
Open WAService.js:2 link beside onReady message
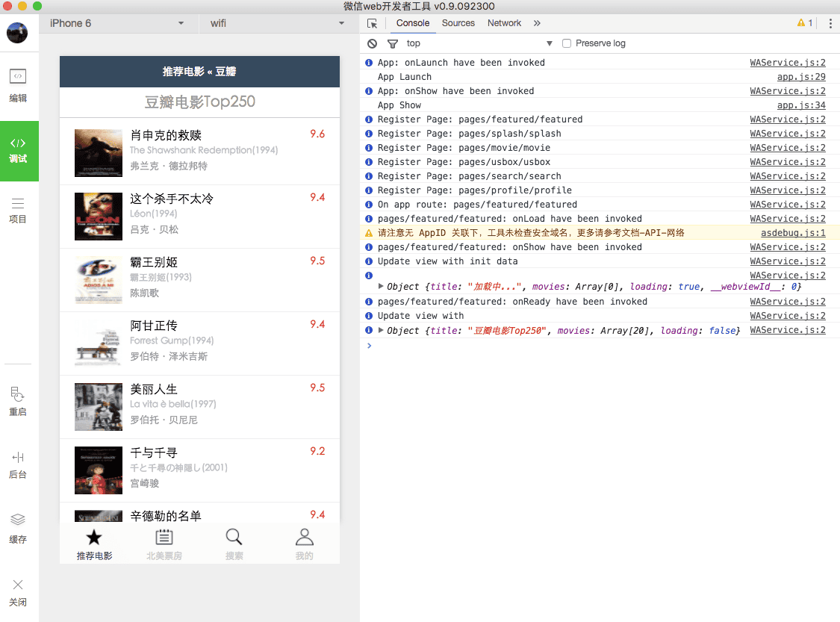[788, 302]
